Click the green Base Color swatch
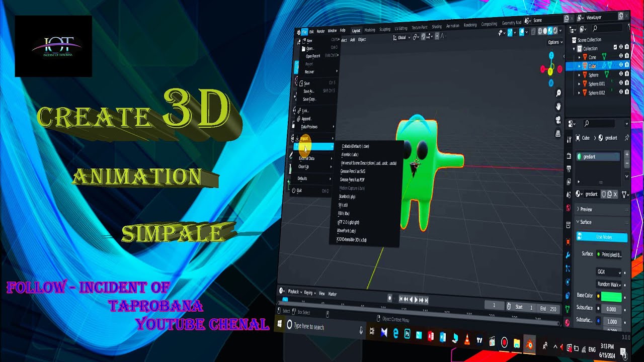644x362 pixels. click(x=611, y=297)
